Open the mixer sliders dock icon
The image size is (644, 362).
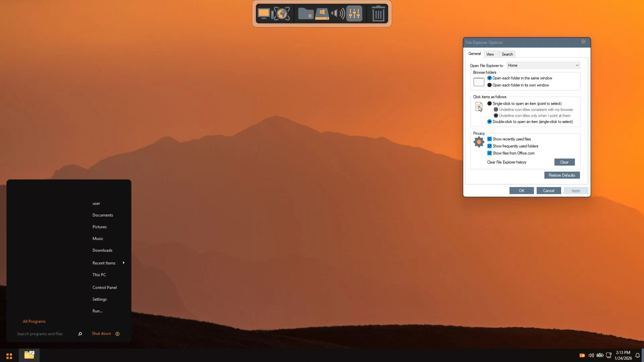pyautogui.click(x=354, y=14)
